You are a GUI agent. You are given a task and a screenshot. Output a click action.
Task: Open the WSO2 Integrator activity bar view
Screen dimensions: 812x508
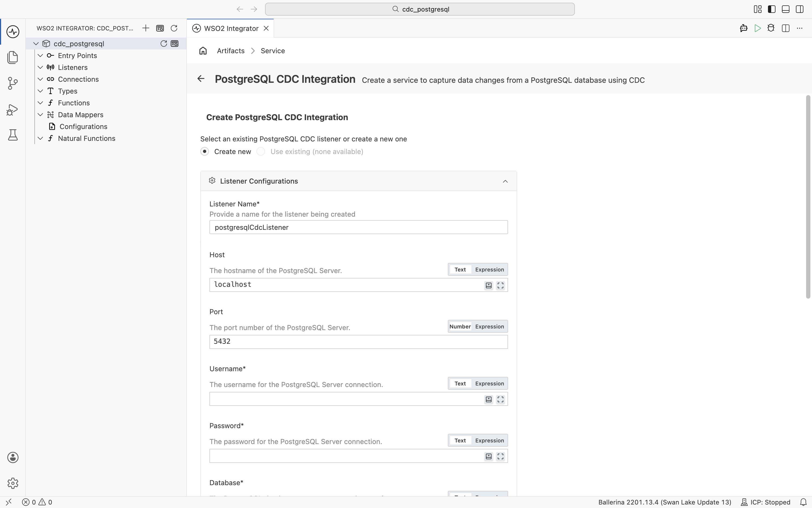13,32
